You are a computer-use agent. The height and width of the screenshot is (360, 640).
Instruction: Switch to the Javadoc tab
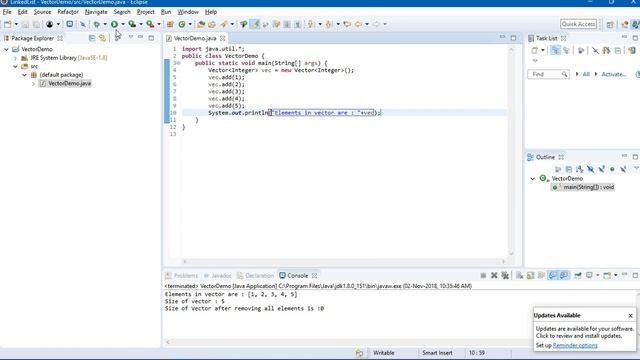click(x=218, y=276)
